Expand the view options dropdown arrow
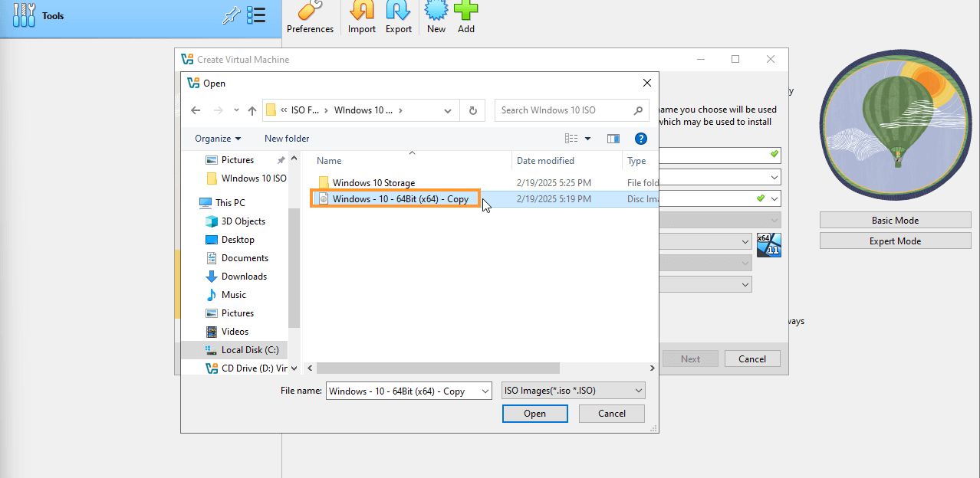 click(588, 139)
